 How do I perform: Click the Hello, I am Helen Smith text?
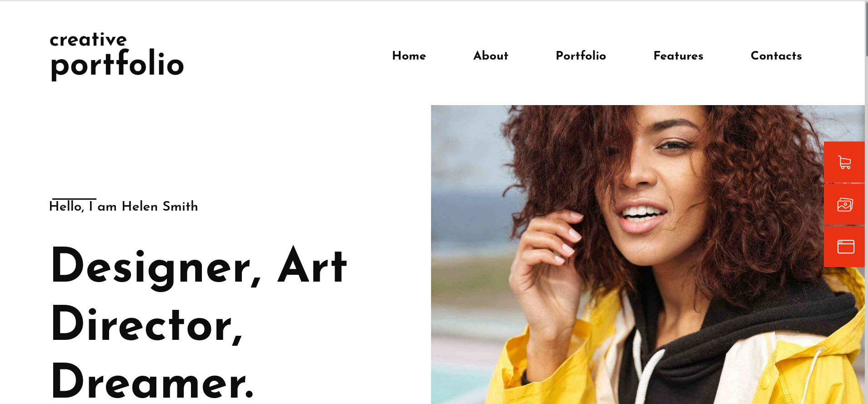pos(123,206)
